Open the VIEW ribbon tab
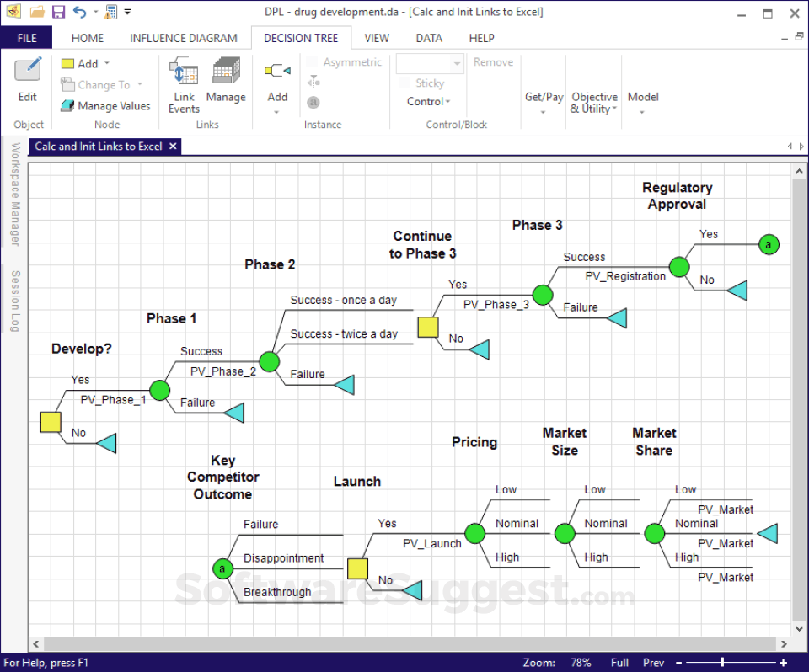Screen dimensions: 809x672 point(377,38)
